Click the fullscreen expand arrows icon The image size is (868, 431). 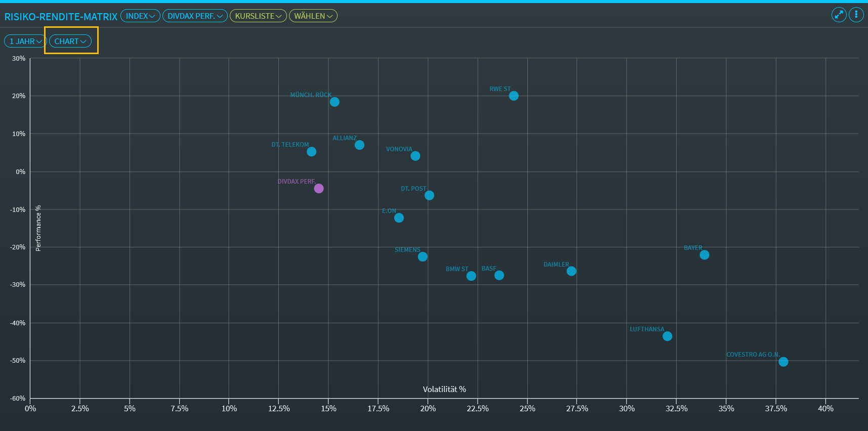(839, 15)
